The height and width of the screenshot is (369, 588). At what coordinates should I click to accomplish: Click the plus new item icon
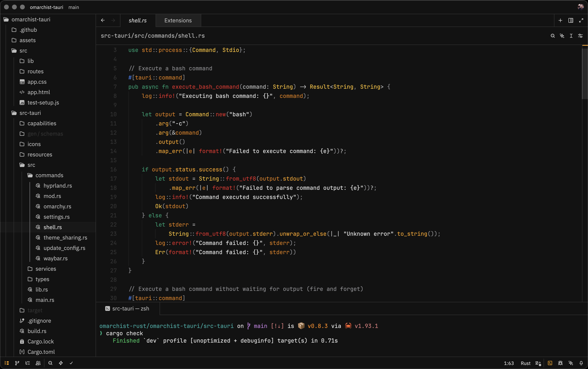[x=560, y=21]
